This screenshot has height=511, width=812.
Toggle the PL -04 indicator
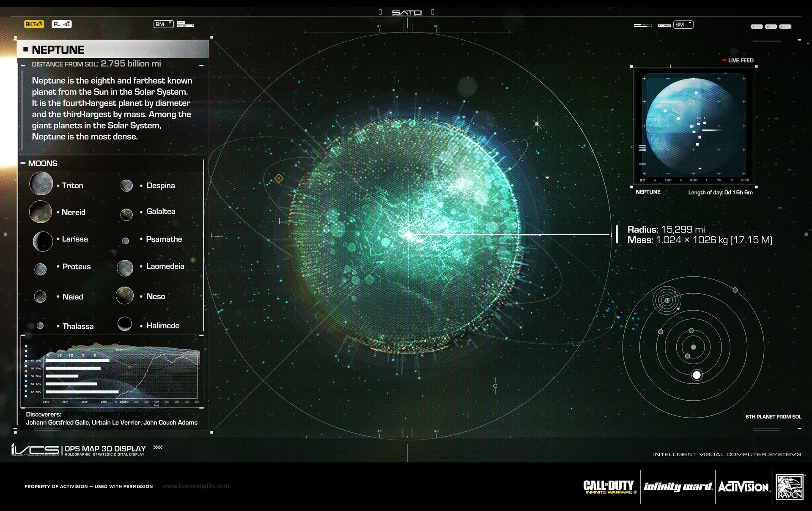coord(61,24)
